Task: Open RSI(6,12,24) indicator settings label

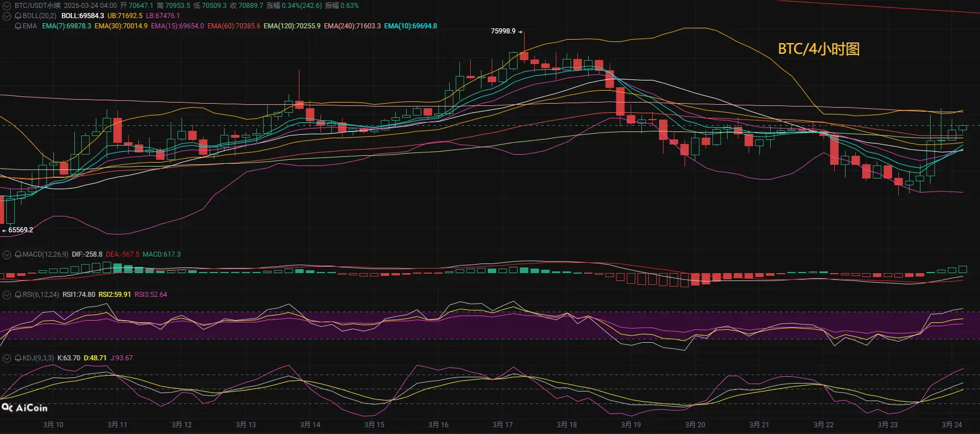Action: point(41,295)
